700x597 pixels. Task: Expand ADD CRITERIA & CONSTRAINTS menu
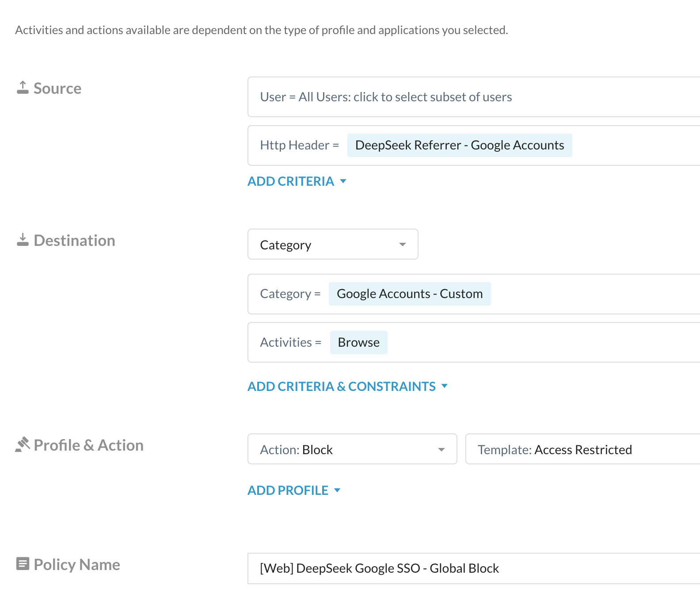[x=348, y=387]
